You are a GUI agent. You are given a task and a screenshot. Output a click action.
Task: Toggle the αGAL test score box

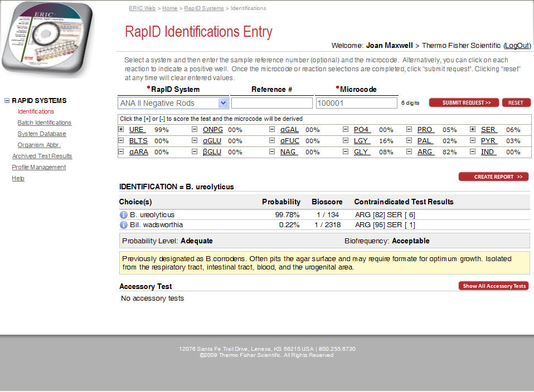272,129
